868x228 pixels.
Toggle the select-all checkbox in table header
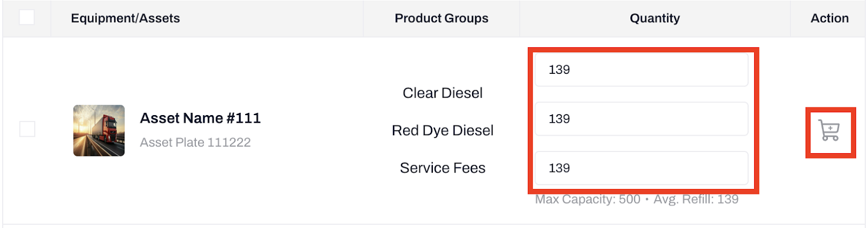point(27,17)
